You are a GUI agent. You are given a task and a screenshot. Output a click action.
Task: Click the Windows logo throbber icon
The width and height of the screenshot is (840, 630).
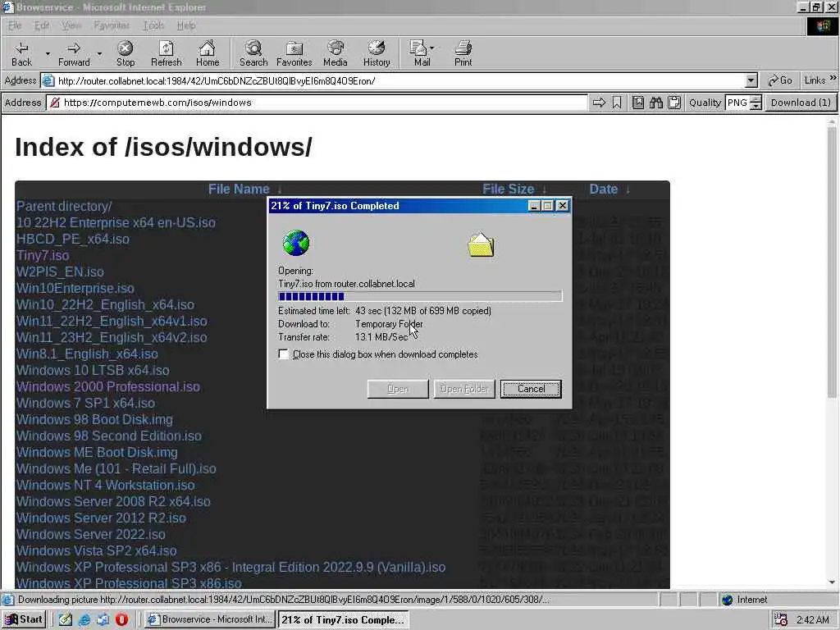tap(822, 26)
